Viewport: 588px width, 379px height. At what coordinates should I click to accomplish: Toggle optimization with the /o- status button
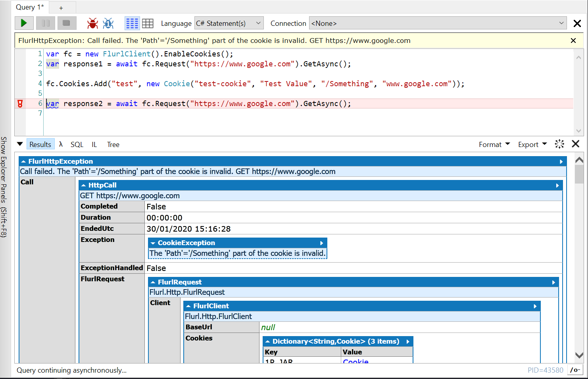pos(575,370)
